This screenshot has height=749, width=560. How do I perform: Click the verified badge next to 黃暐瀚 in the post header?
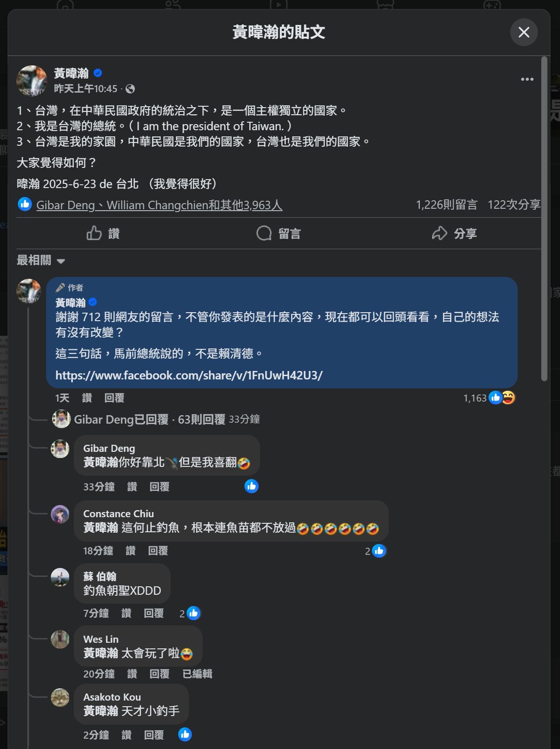point(98,73)
